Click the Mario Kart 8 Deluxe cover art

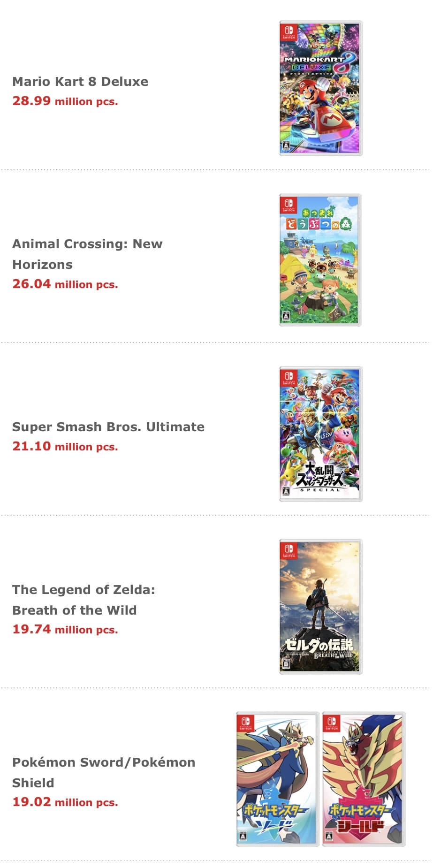click(320, 88)
